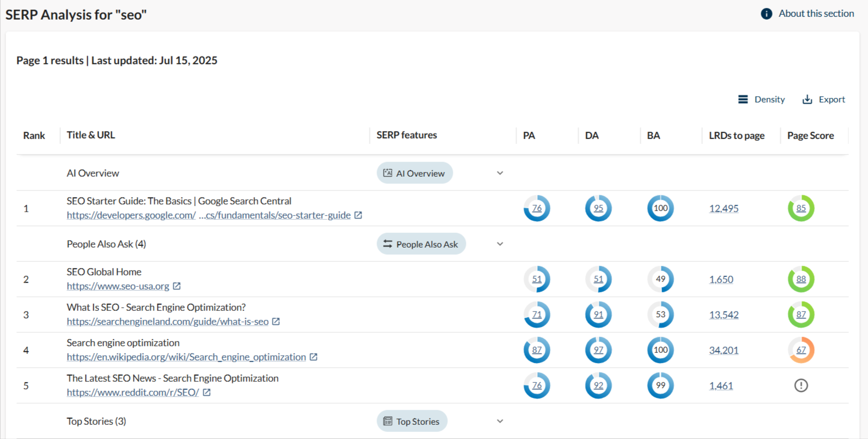Click the LRDs to page column header
Image resolution: width=868 pixels, height=439 pixels.
[737, 135]
